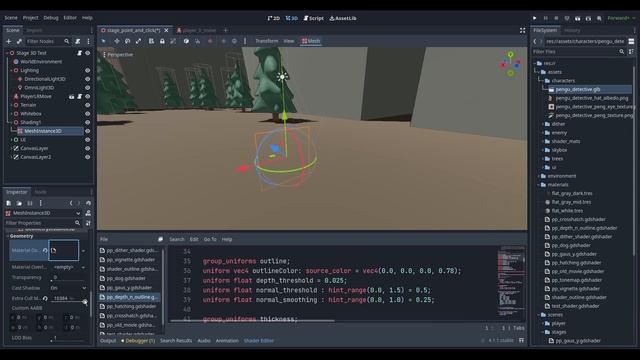640x360 pixels.
Task: Load resource with Inspector folder icon
Action: click(19, 203)
